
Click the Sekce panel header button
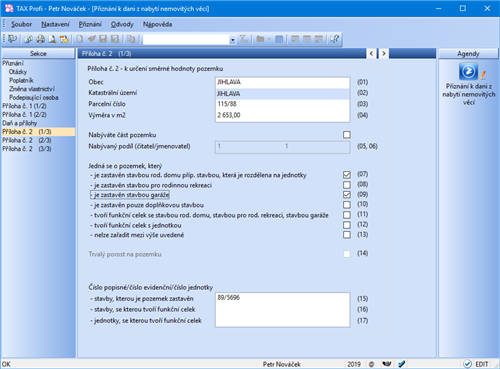[x=38, y=54]
